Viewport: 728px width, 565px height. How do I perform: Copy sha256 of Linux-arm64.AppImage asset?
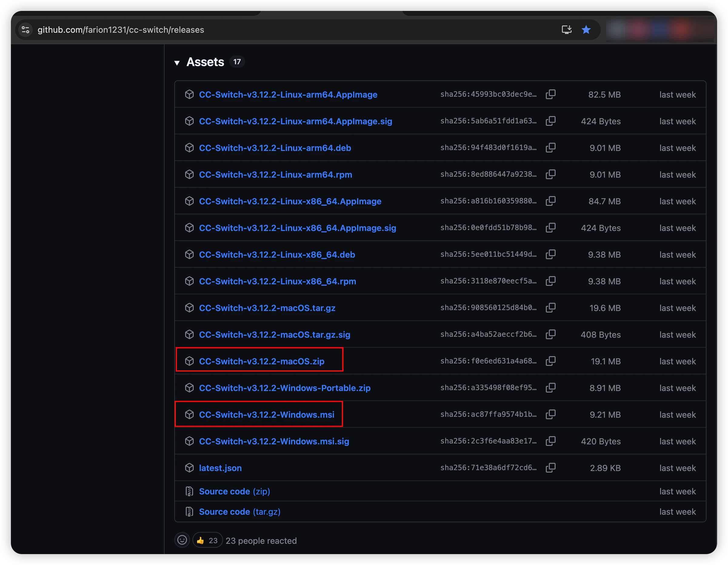pos(550,94)
